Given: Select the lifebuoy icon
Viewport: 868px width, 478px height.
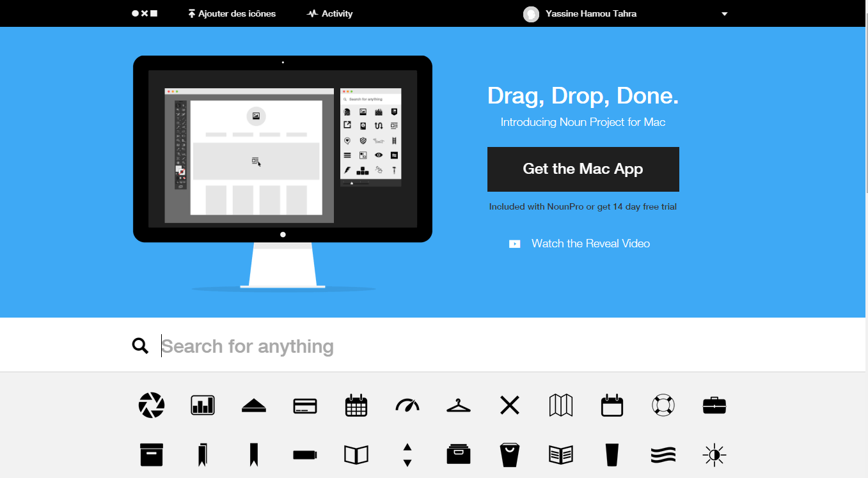Looking at the screenshot, I should pyautogui.click(x=663, y=405).
